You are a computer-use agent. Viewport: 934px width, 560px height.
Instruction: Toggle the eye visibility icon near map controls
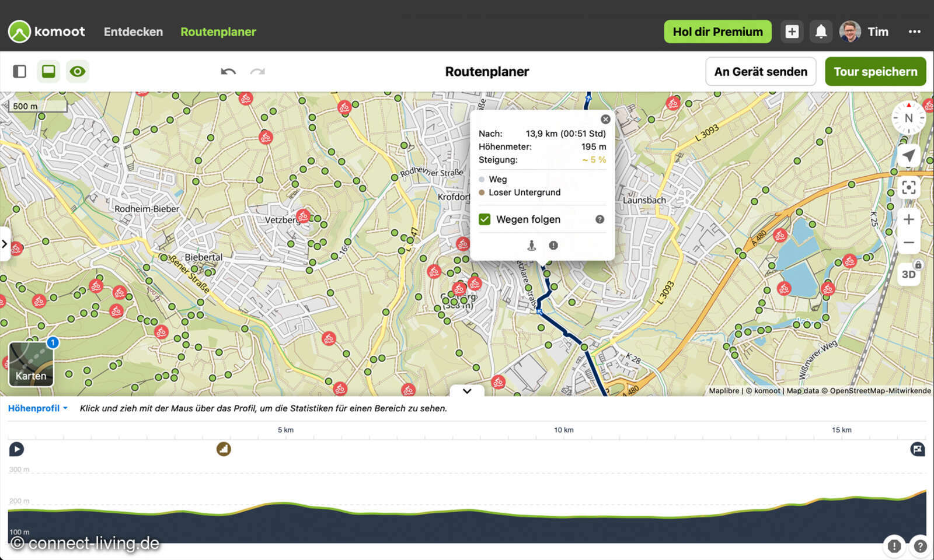[78, 71]
